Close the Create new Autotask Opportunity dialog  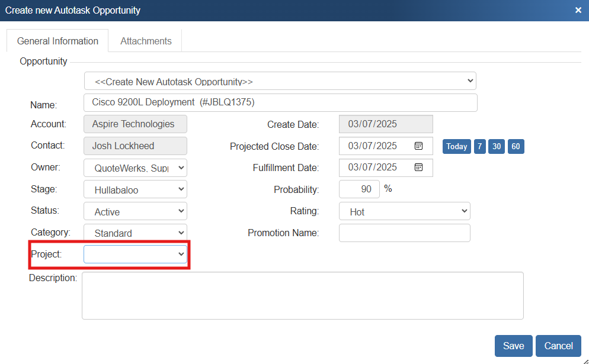click(x=578, y=10)
